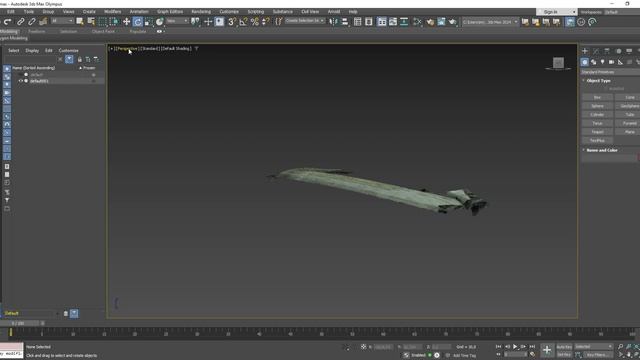Open the Graph Editors menu
The height and width of the screenshot is (360, 640).
click(170, 12)
